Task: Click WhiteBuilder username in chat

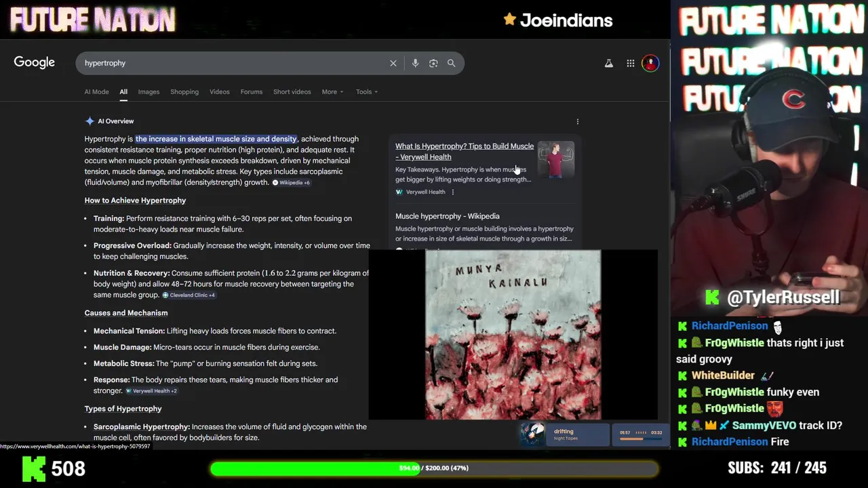Action: (x=723, y=375)
